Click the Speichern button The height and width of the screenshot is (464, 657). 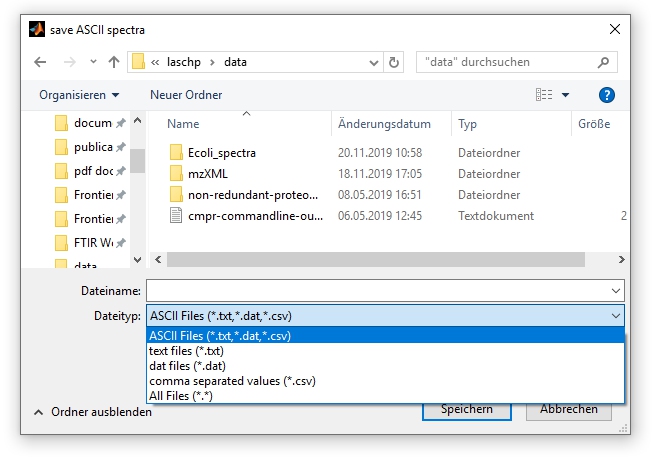coord(464,409)
